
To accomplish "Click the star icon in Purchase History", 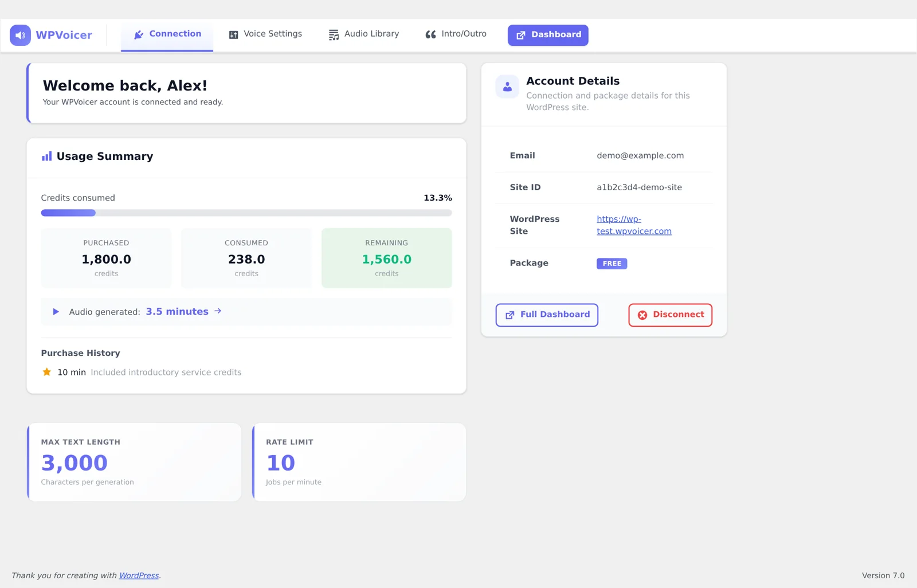I will coord(47,372).
